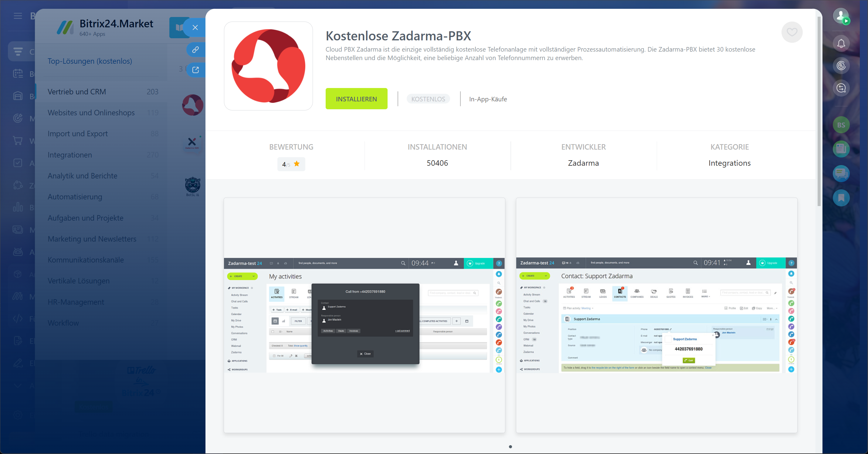Click the Zadarma app icon in market list
This screenshot has height=454, width=868.
(x=192, y=105)
